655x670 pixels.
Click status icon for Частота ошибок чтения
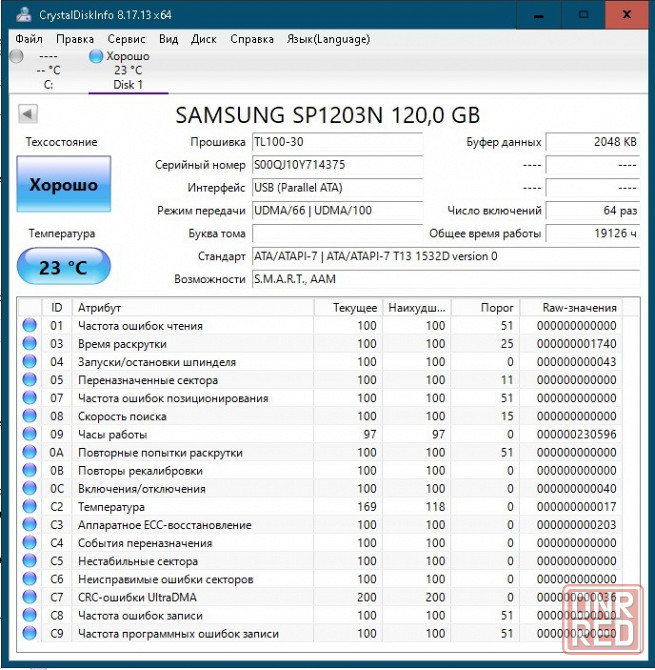tap(29, 325)
